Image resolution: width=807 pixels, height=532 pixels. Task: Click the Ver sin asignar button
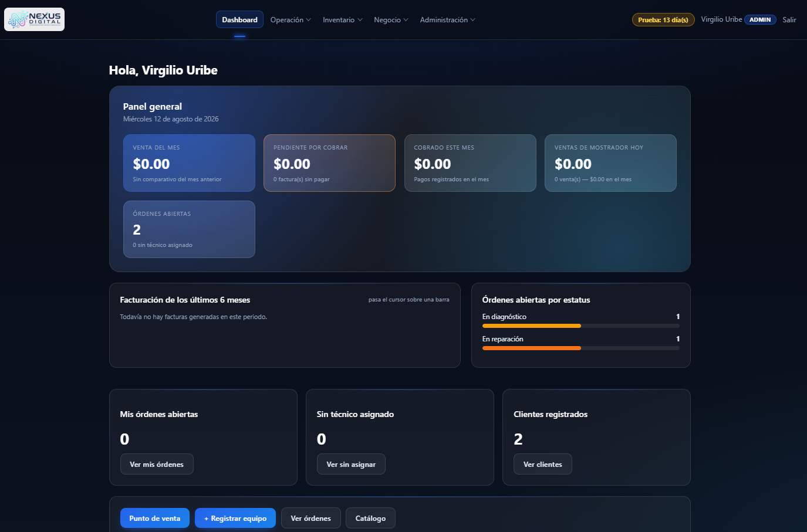(351, 464)
